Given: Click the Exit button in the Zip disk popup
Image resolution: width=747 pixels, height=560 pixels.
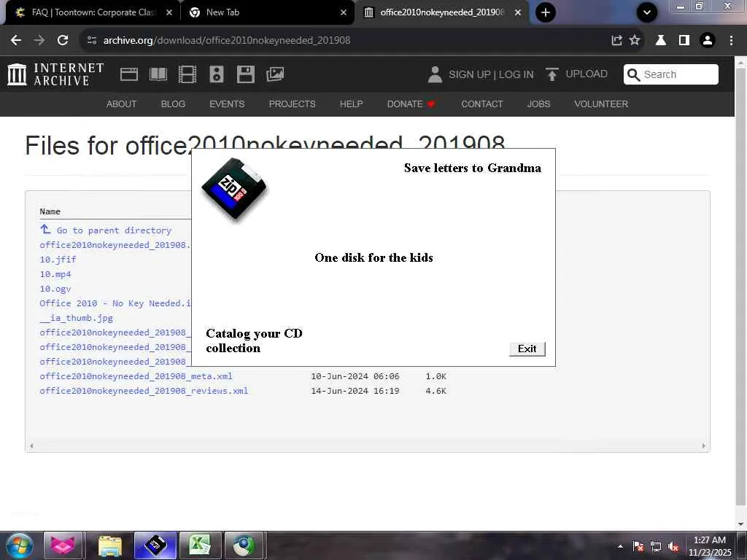Looking at the screenshot, I should coord(527,349).
